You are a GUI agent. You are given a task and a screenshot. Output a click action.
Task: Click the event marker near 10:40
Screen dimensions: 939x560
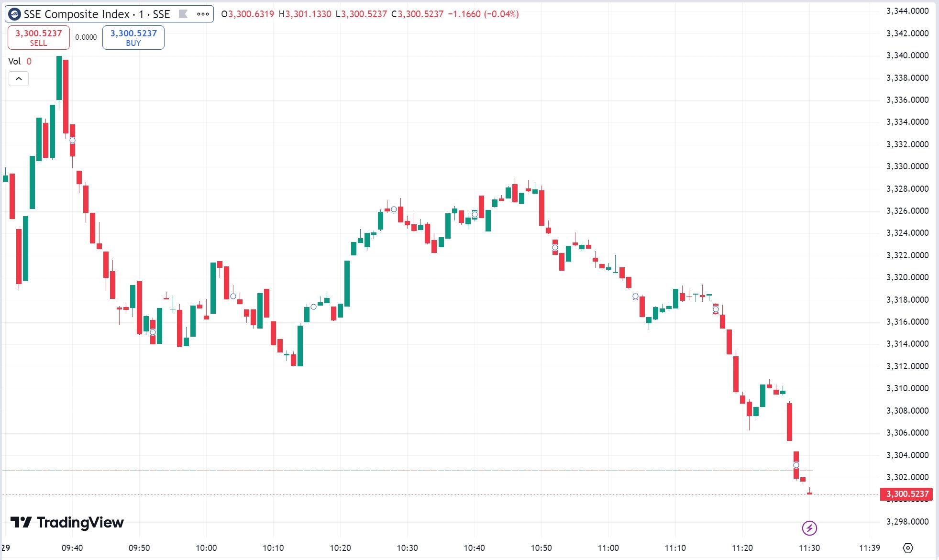(475, 215)
